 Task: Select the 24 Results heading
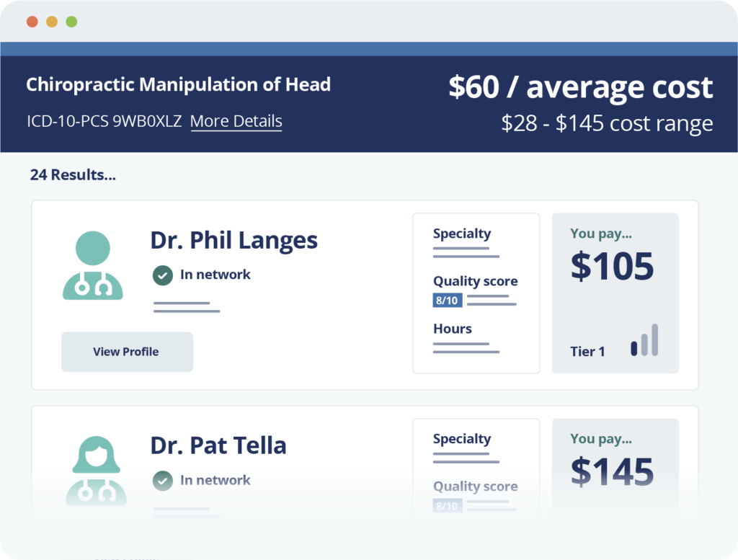72,175
